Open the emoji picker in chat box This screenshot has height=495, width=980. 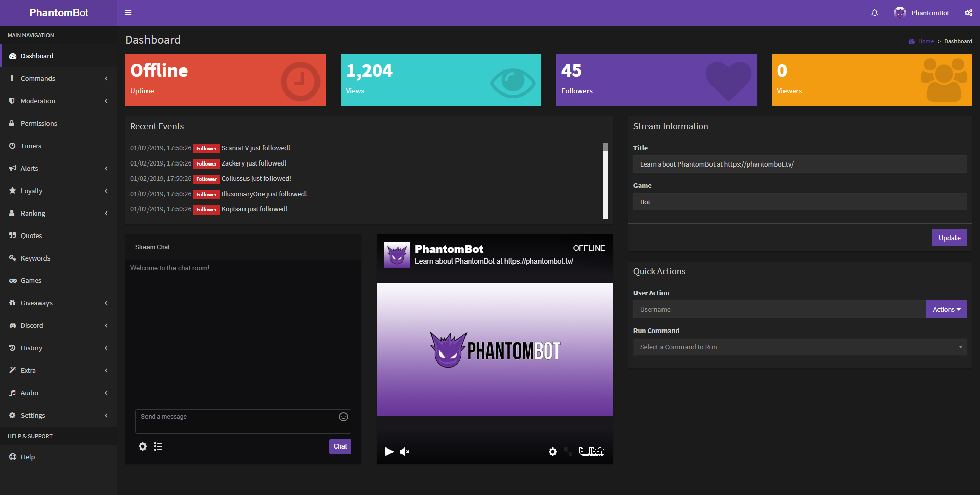coord(344,417)
